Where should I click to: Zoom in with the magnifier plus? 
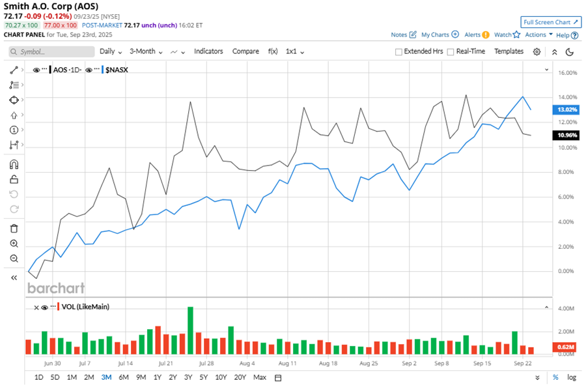point(14,244)
